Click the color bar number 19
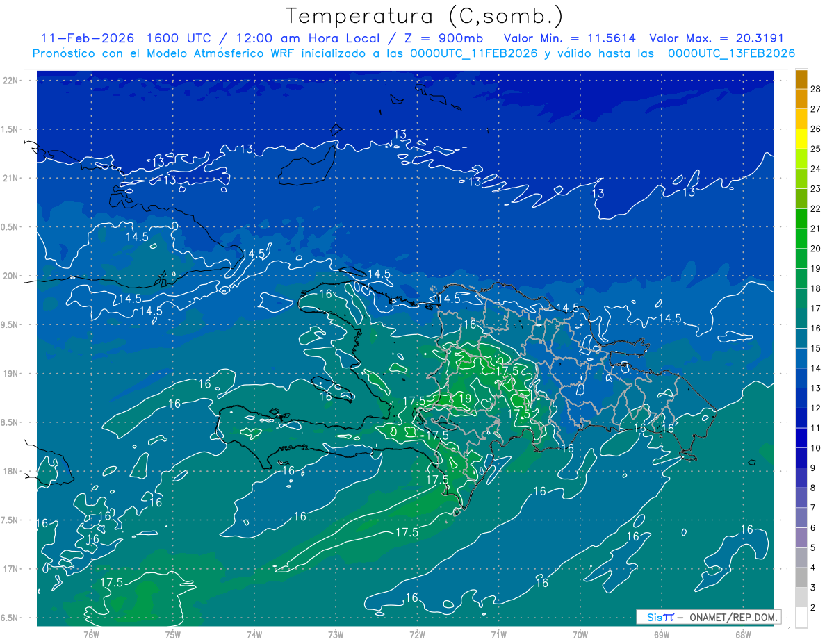 816,268
